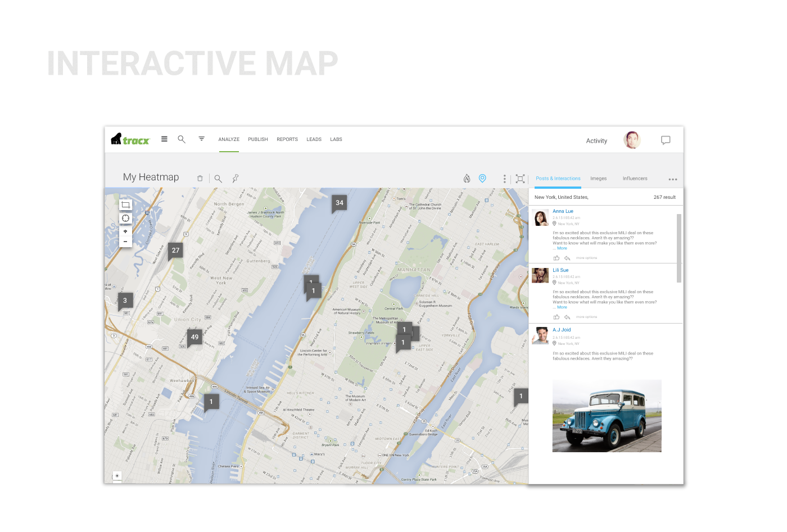Image resolution: width=787 pixels, height=532 pixels.
Task: Switch to the ANALYZE menu
Action: [x=229, y=139]
